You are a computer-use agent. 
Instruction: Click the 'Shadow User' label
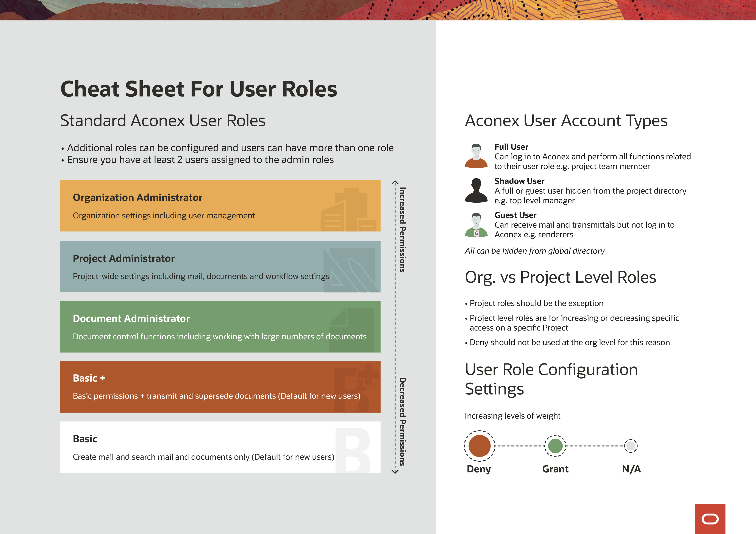[x=519, y=181]
